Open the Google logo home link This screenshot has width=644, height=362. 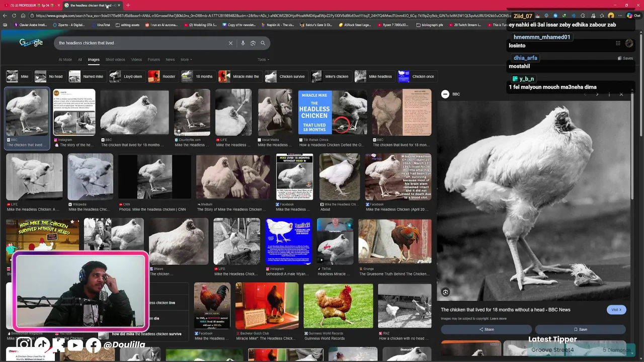(31, 43)
